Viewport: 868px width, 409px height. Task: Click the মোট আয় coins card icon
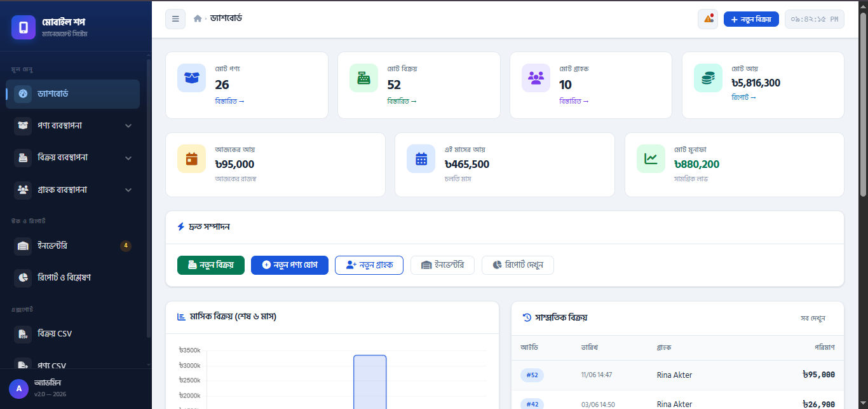click(709, 78)
